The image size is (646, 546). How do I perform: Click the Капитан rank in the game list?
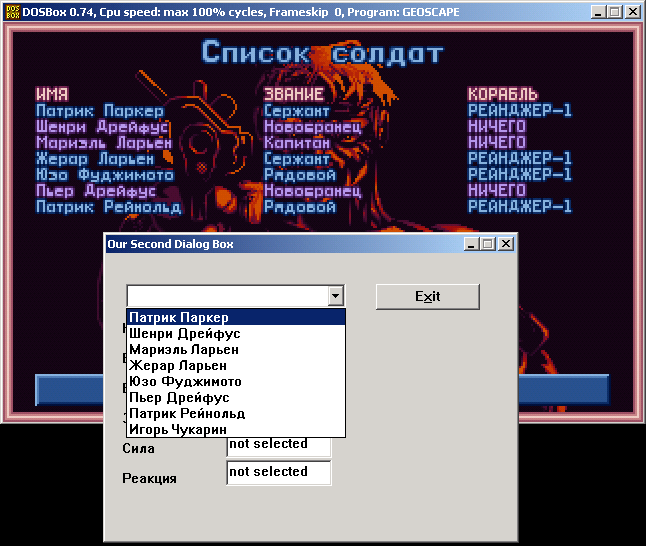point(297,143)
